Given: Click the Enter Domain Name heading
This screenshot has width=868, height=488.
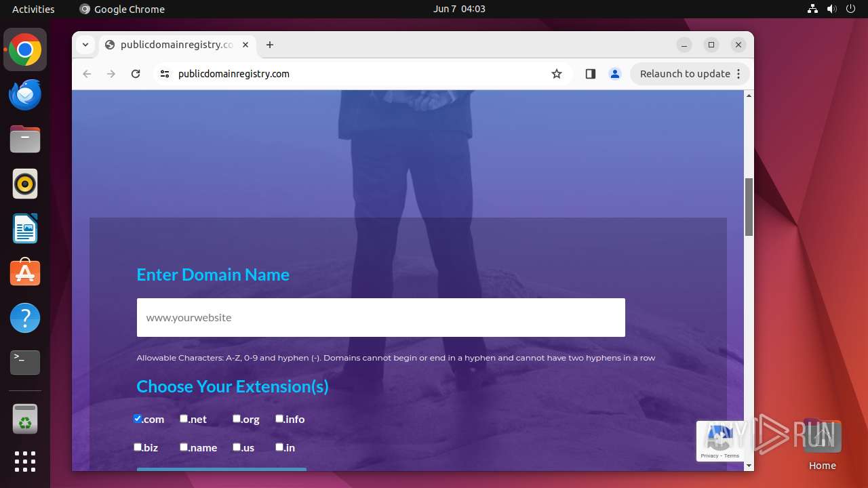Looking at the screenshot, I should coord(213,274).
